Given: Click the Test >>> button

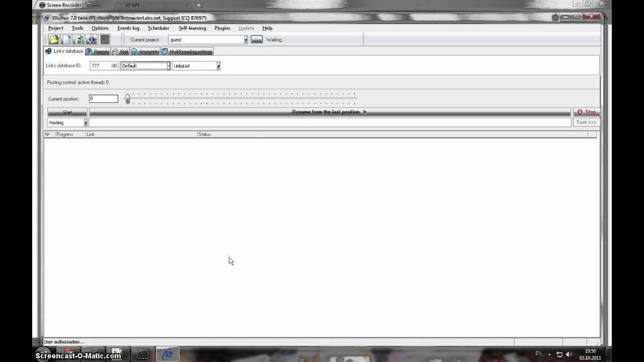Looking at the screenshot, I should tap(586, 122).
